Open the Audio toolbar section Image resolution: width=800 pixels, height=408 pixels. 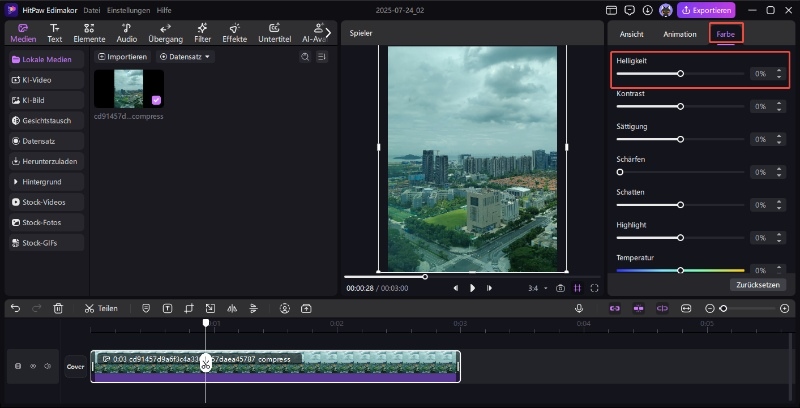[x=127, y=33]
